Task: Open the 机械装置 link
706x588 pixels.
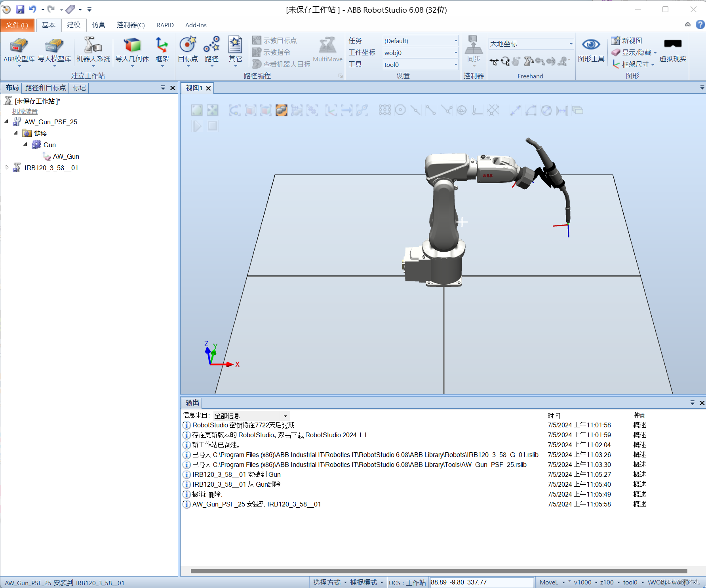Action: (25, 111)
